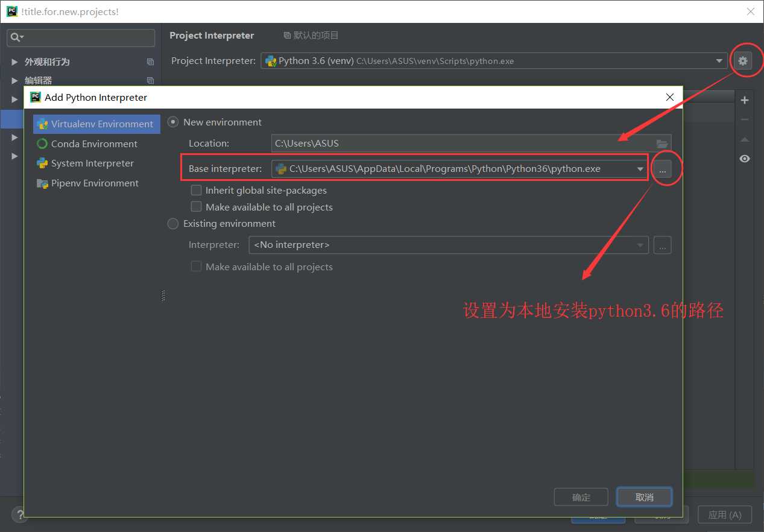764x532 pixels.
Task: Click the help question mark button
Action: pyautogui.click(x=19, y=515)
